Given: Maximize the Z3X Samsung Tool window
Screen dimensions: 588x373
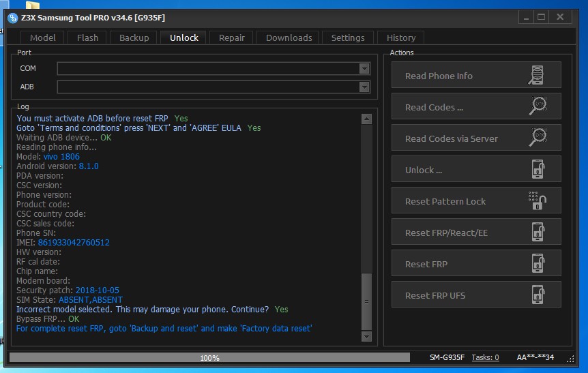Looking at the screenshot, I should [541, 17].
